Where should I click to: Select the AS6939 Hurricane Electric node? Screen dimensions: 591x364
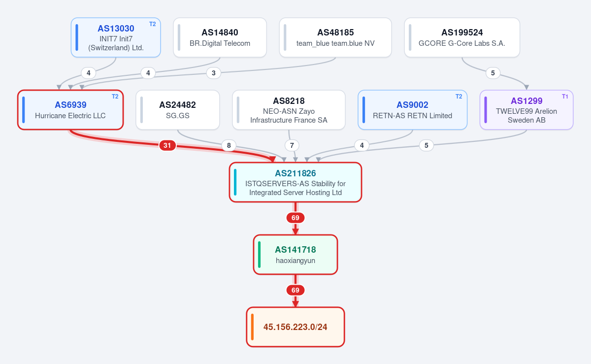(x=70, y=110)
